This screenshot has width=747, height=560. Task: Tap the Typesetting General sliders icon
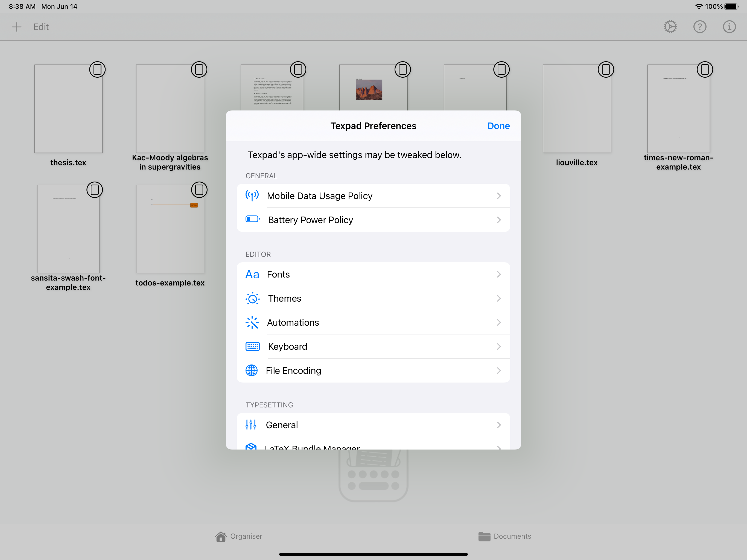click(251, 425)
